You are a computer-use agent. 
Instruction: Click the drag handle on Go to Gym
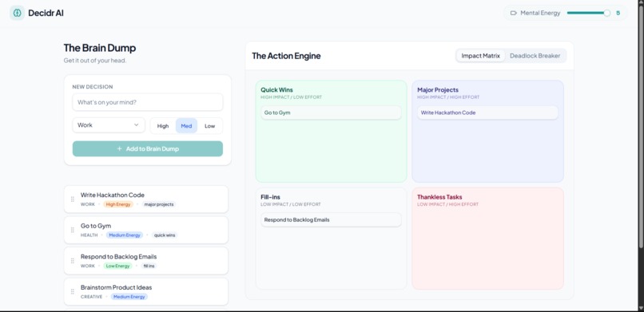[x=72, y=230]
